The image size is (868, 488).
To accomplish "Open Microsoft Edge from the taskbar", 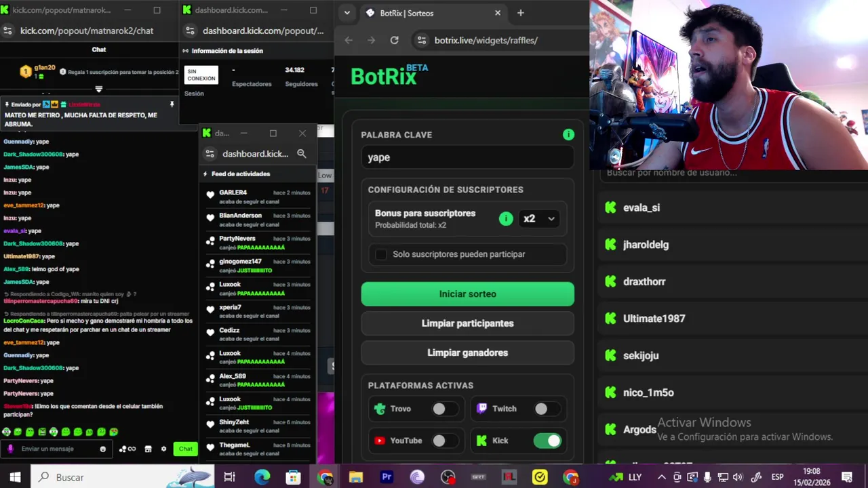I will [x=262, y=477].
